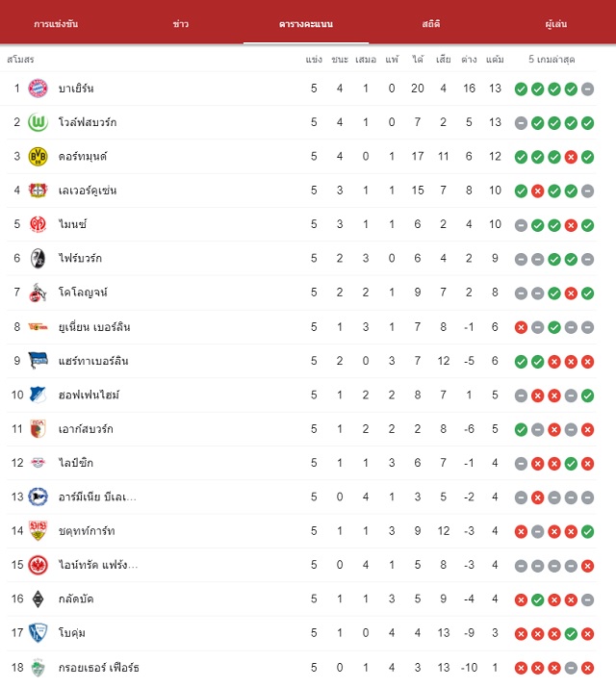616x688 pixels.
Task: Click the ตารางคะแนน active tab
Action: 306,24
